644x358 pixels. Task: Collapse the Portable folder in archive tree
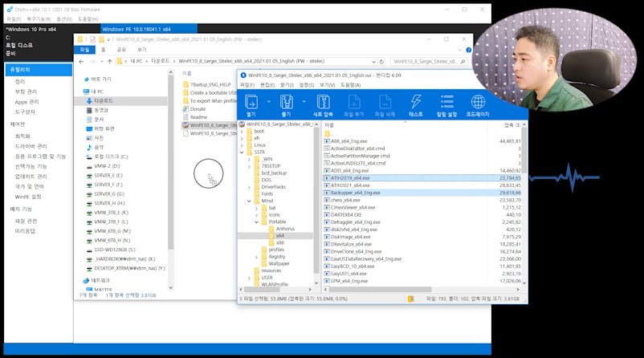pyautogui.click(x=257, y=222)
